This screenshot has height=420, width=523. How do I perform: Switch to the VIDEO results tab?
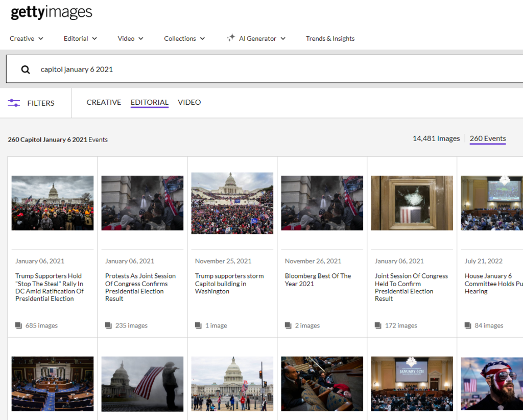click(189, 102)
